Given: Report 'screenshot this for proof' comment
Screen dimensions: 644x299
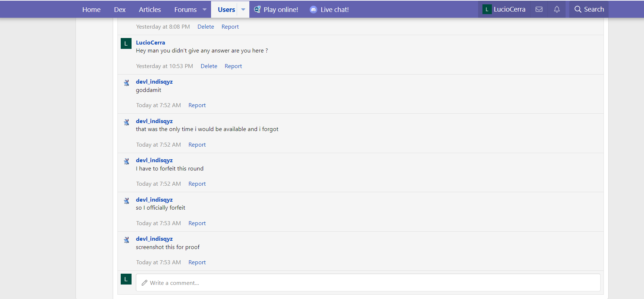Looking at the screenshot, I should (197, 262).
